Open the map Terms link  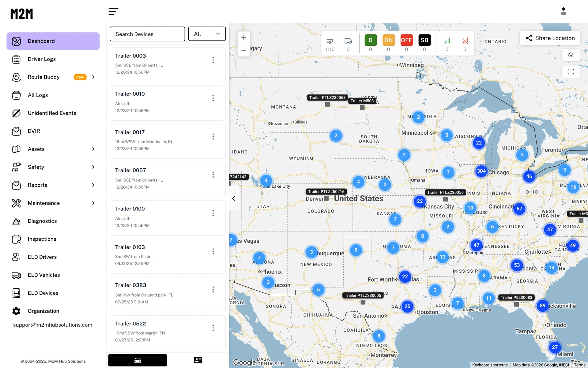pos(579,365)
